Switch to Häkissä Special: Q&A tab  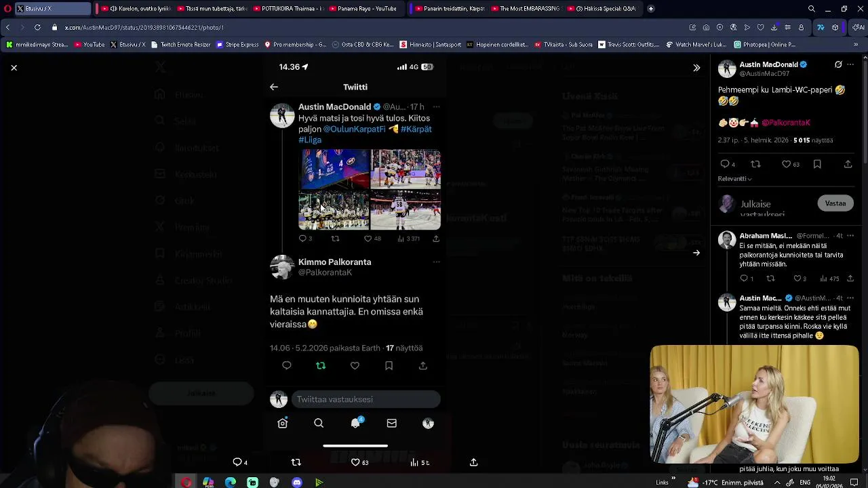tap(601, 9)
